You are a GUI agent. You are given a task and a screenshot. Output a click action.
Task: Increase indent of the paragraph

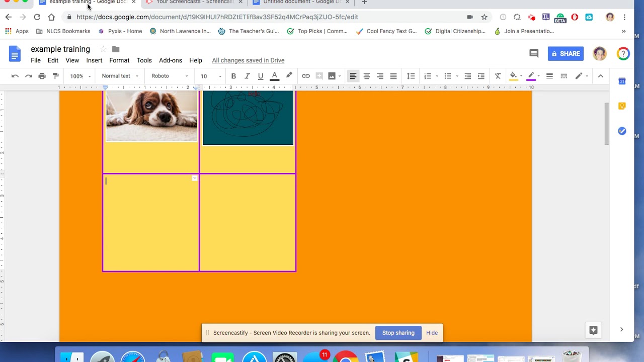click(x=481, y=76)
